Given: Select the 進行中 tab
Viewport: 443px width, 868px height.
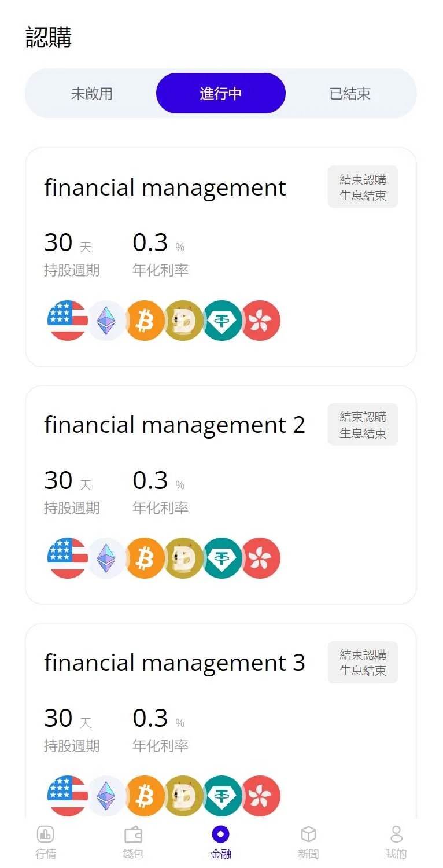Looking at the screenshot, I should click(221, 94).
